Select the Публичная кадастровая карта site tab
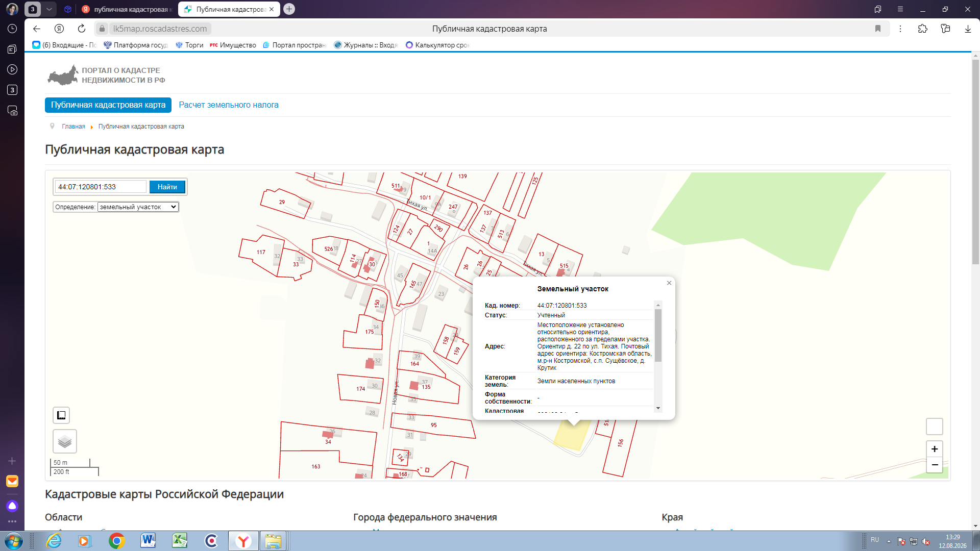Screen dimensions: 980x551 click(108, 105)
